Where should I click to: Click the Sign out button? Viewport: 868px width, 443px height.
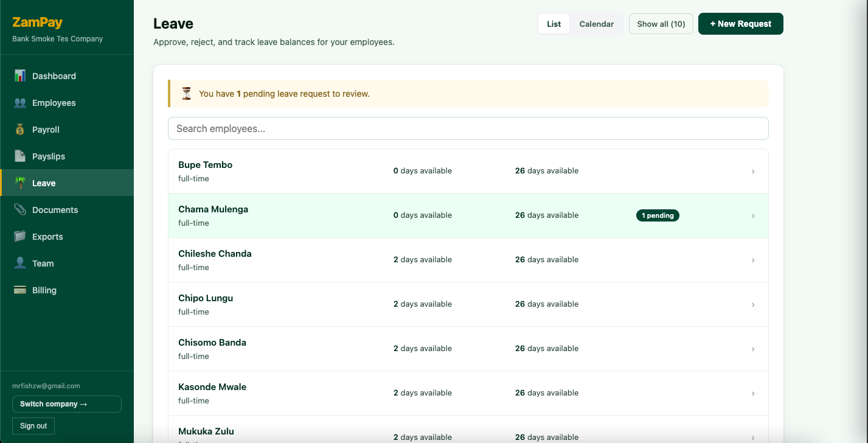[x=33, y=426]
